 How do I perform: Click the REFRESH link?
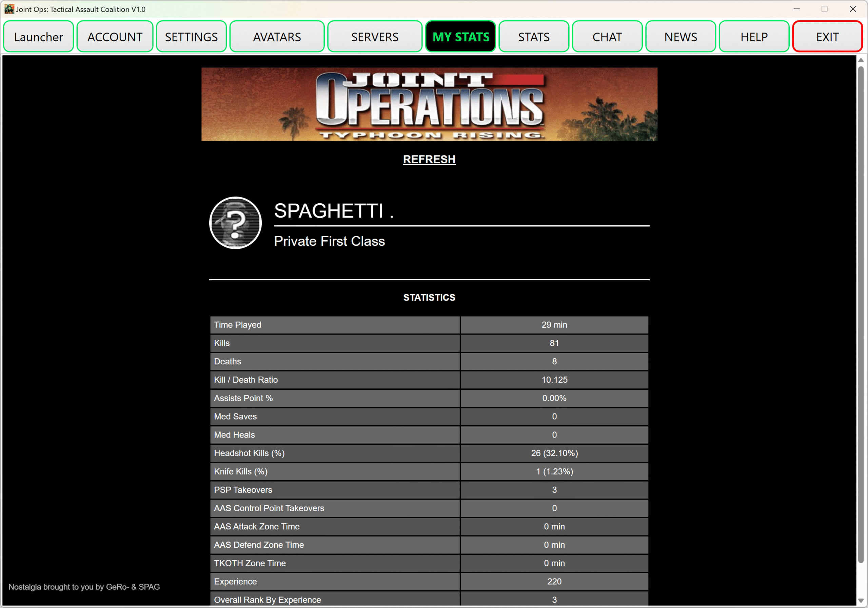429,160
